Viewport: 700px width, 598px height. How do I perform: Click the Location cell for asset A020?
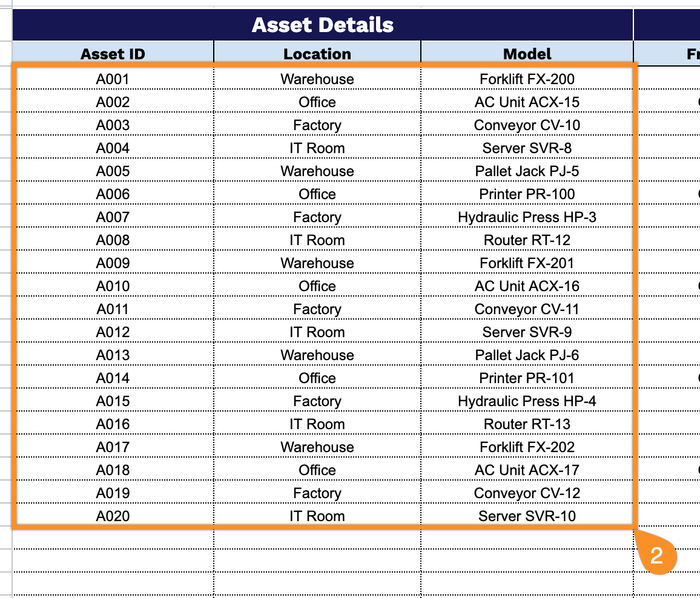[317, 516]
